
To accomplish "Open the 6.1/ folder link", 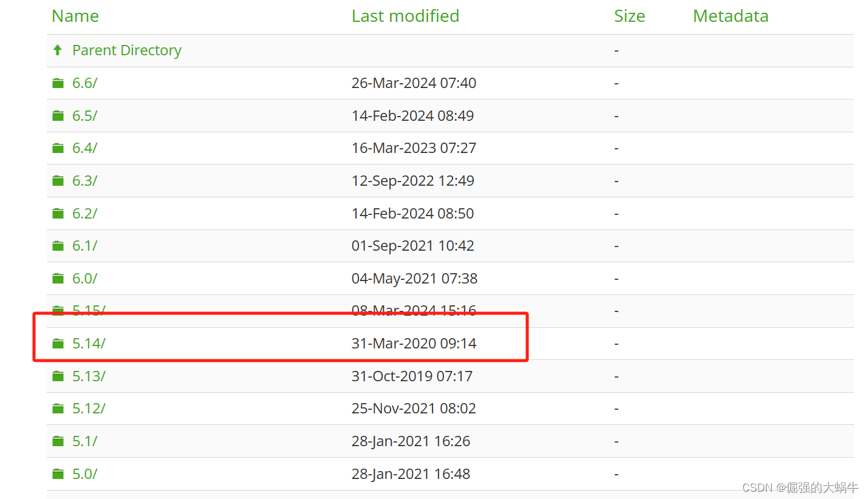I will click(x=84, y=246).
